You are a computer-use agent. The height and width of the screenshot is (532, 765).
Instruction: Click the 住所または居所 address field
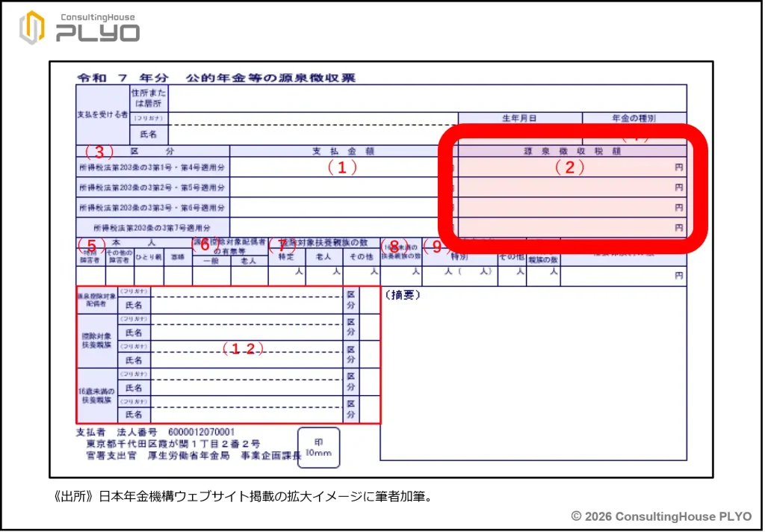[426, 98]
